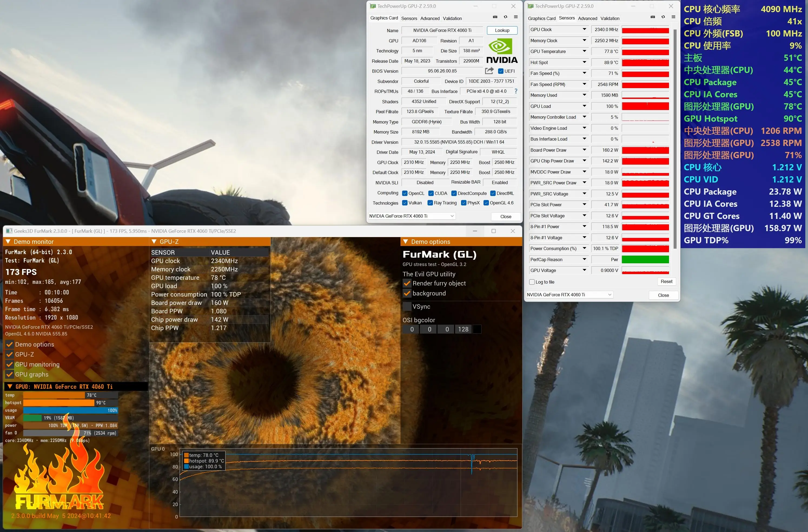Expand the GPU Clock dropdown in monitoring panel
The height and width of the screenshot is (532, 808).
pos(584,30)
